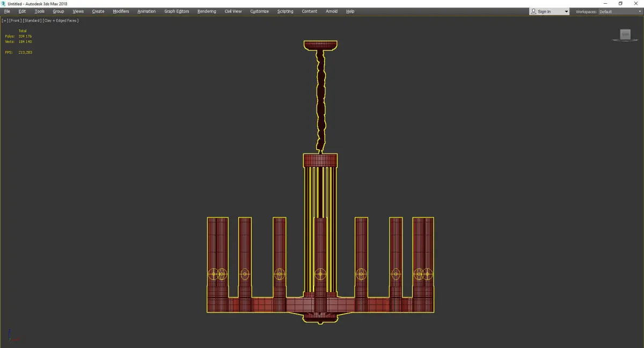Open the Edit menu
This screenshot has height=348, width=644.
tap(22, 11)
